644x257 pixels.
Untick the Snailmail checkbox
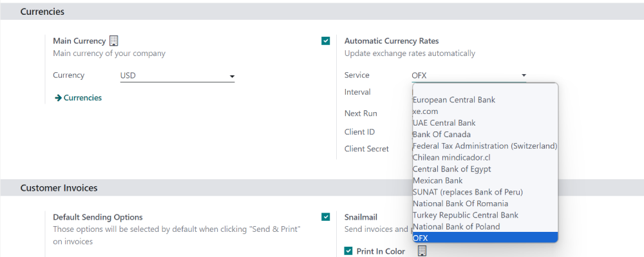point(326,217)
